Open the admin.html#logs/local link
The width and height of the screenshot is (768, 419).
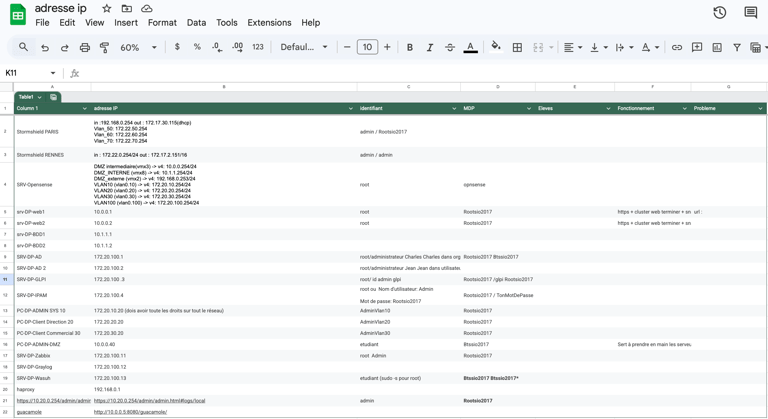[149, 401]
